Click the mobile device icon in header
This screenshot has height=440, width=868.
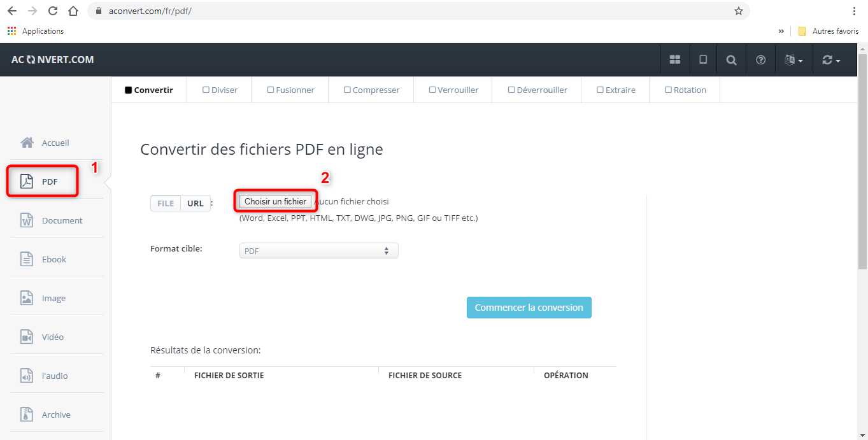tap(703, 60)
